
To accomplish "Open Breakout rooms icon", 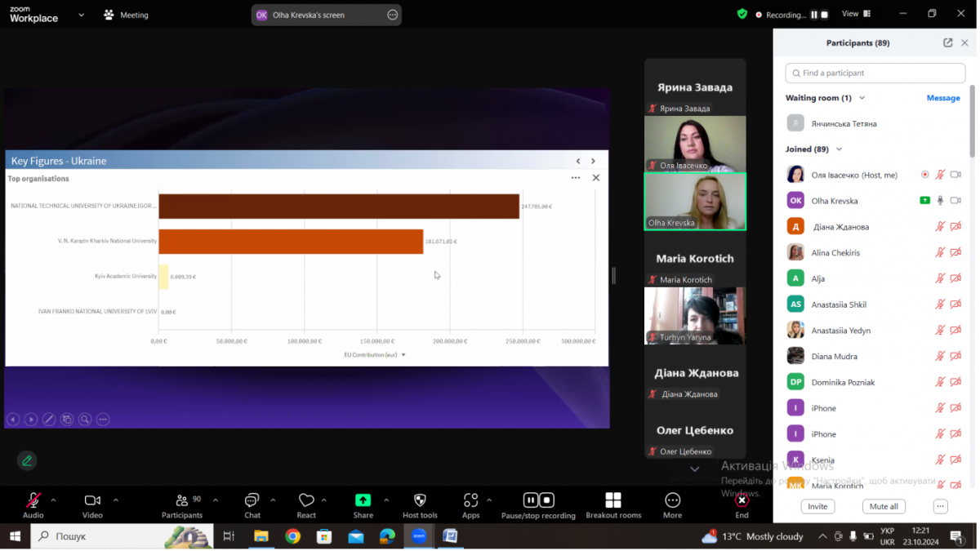I will tap(613, 500).
